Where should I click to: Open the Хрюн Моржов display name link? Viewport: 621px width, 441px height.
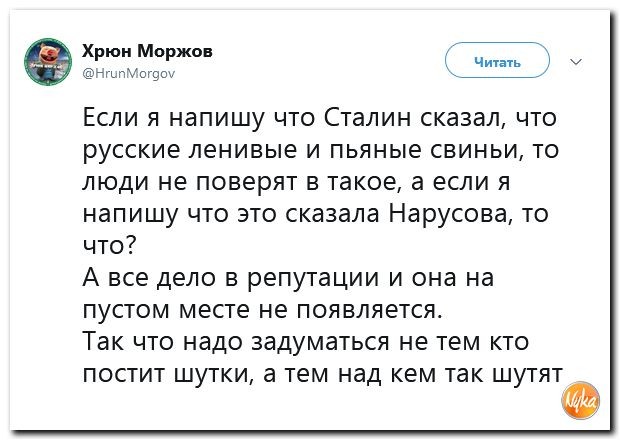tap(147, 51)
